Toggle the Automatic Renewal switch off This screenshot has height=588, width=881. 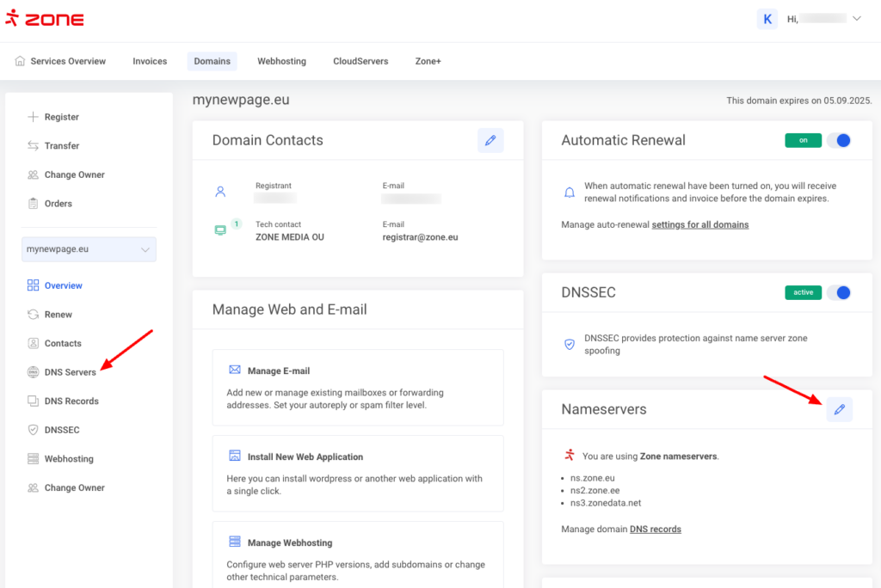point(839,140)
